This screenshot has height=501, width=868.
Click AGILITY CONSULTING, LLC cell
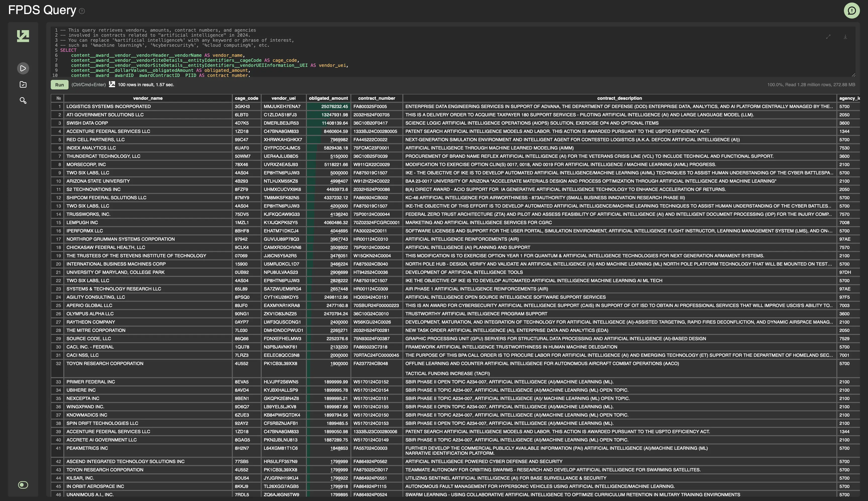pos(148,297)
